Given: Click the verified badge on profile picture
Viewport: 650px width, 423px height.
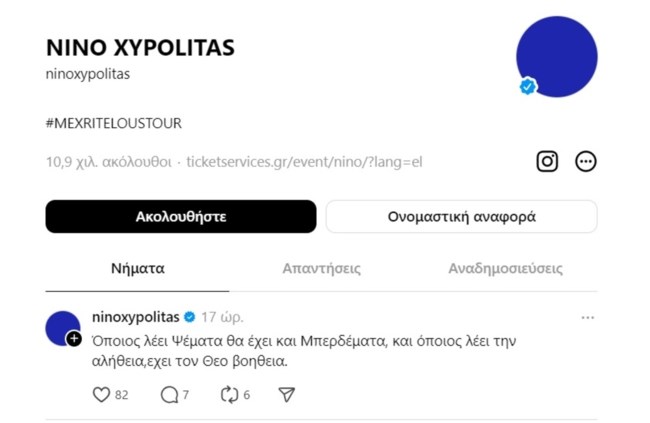Looking at the screenshot, I should (x=528, y=87).
